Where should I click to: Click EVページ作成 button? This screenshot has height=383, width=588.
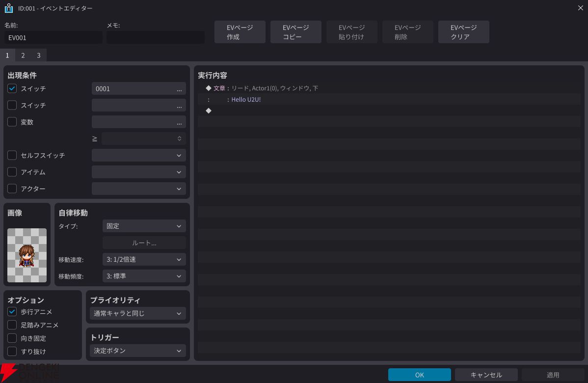tap(240, 32)
